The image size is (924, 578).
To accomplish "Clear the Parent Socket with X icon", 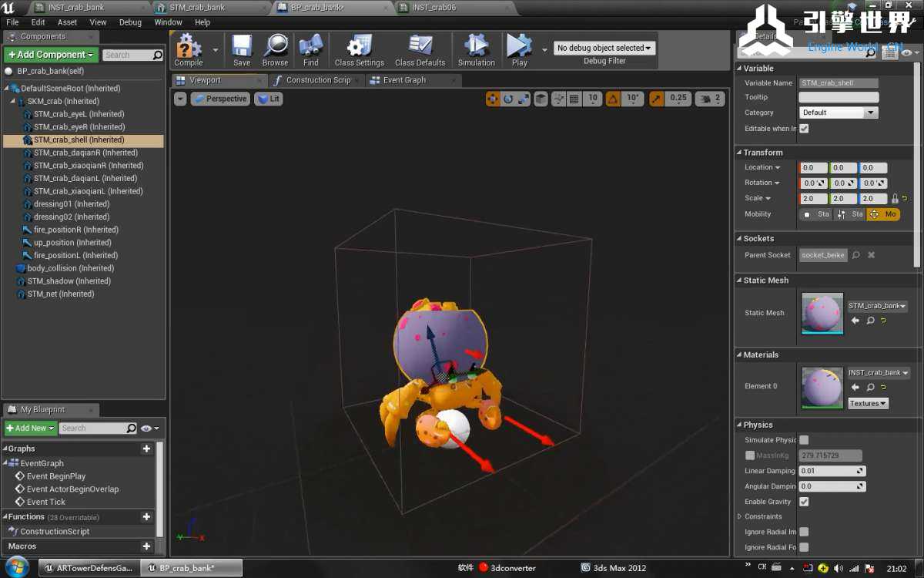I will click(872, 255).
